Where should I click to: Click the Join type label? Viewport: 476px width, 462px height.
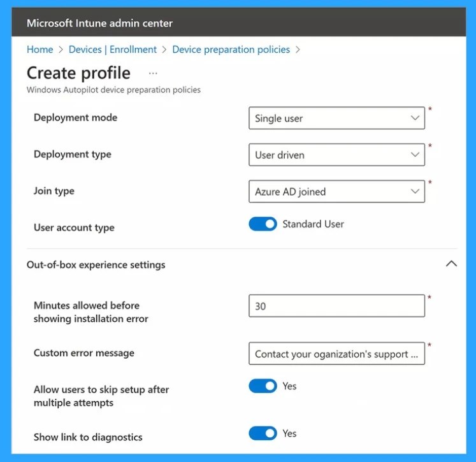pyautogui.click(x=54, y=191)
